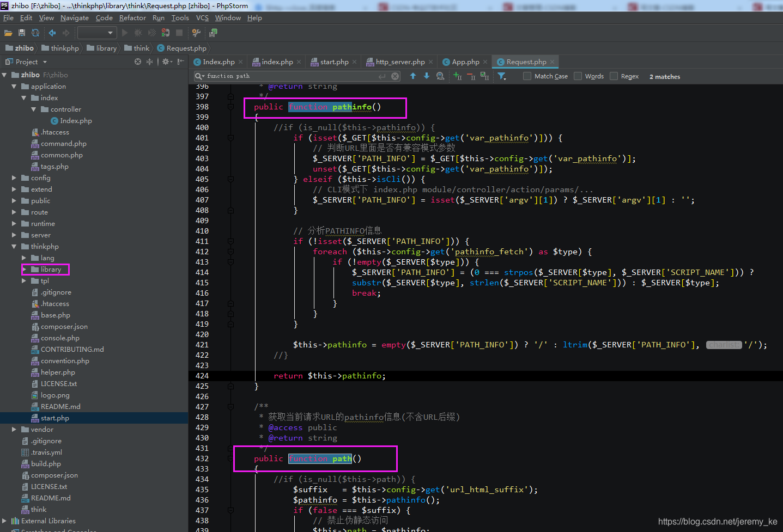Switch to the App.php tab
This screenshot has height=532, width=783.
click(x=465, y=62)
